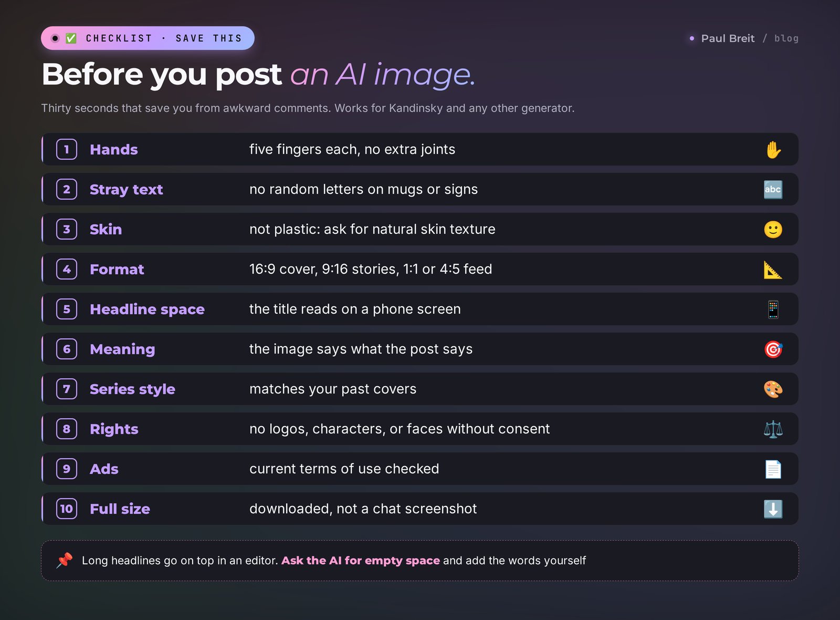Screen dimensions: 840x620
Task: Select the Rights row title
Action: click(114, 429)
